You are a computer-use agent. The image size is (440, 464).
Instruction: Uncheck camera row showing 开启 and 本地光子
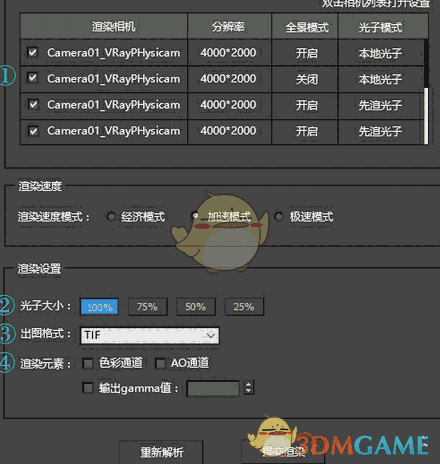(33, 52)
